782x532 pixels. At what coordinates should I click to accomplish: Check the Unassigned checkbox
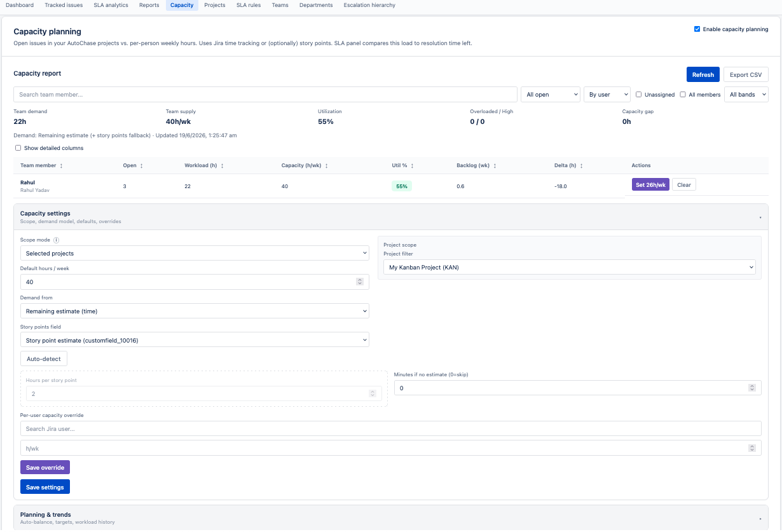[x=639, y=95]
